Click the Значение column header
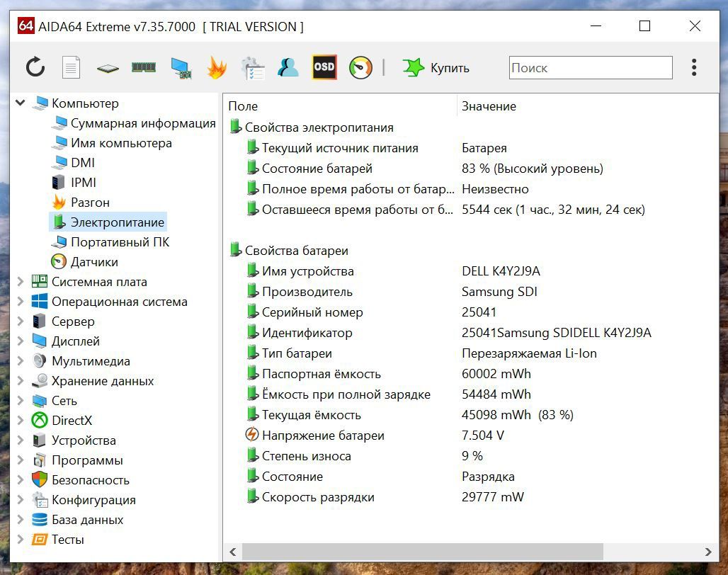The width and height of the screenshot is (728, 575). (489, 106)
